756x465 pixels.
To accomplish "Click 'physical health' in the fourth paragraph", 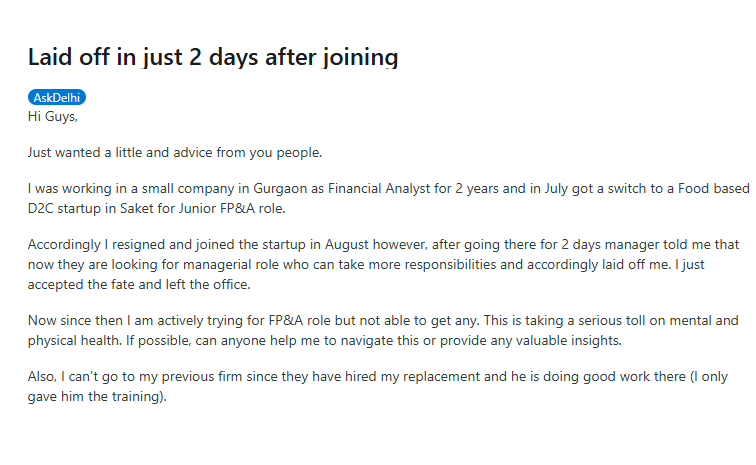I will [x=74, y=341].
